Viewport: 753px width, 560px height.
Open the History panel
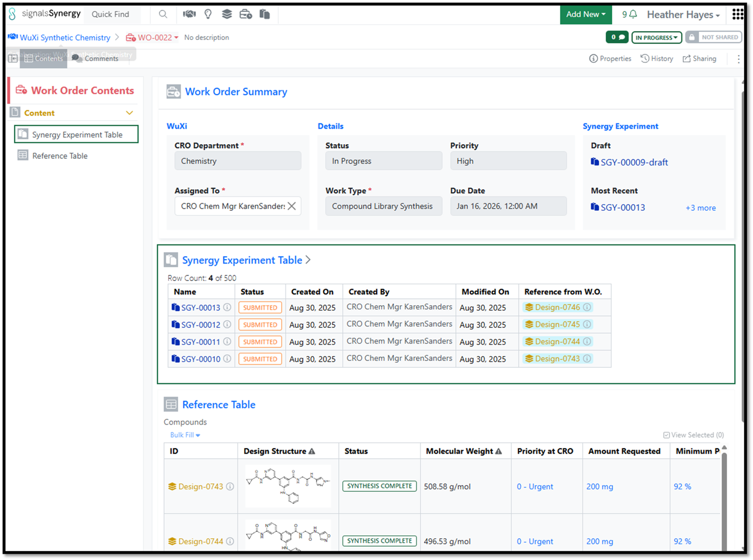pos(657,58)
